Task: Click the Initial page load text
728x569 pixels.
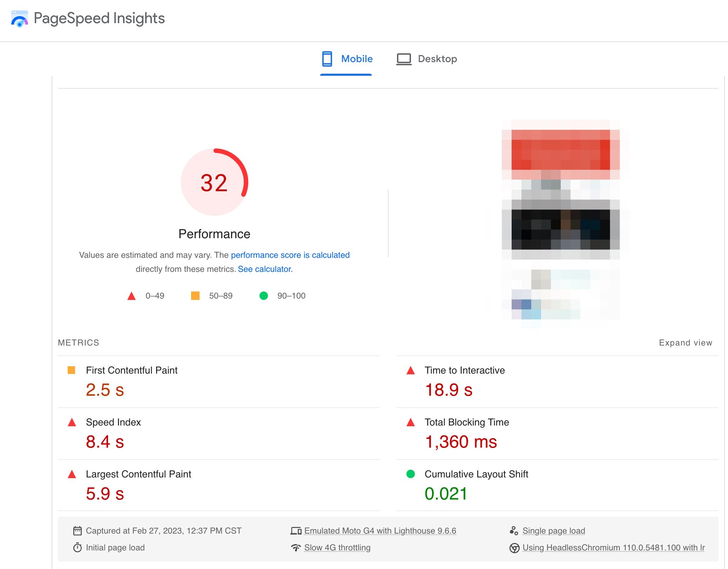Action: (115, 548)
